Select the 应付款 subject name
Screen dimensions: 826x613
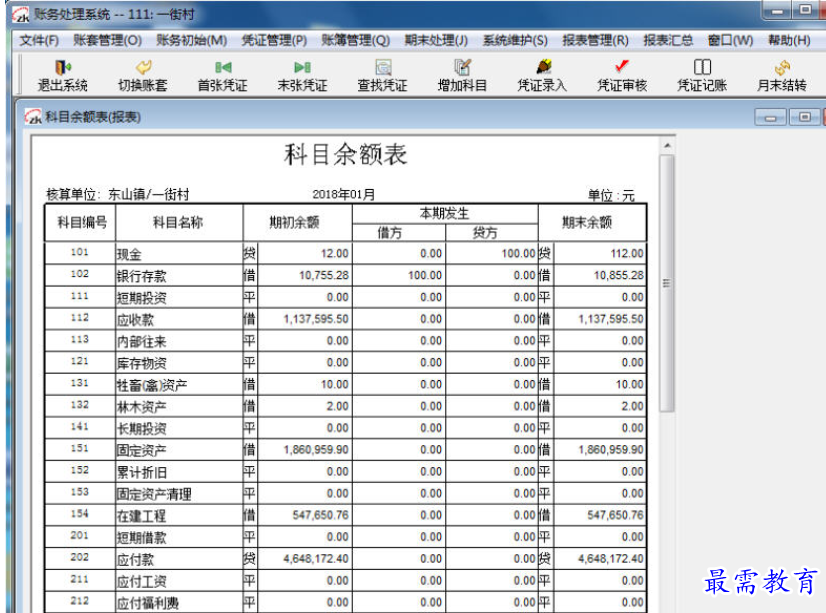[135, 560]
